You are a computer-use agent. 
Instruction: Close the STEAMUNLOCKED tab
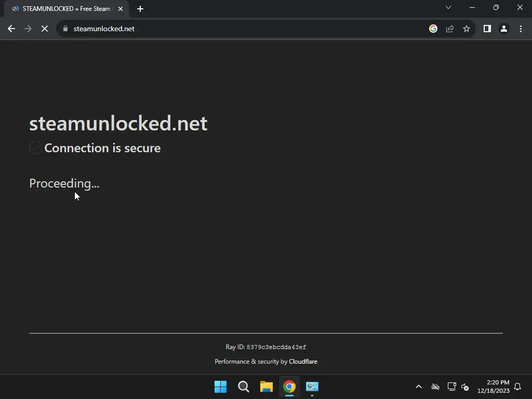(x=121, y=9)
